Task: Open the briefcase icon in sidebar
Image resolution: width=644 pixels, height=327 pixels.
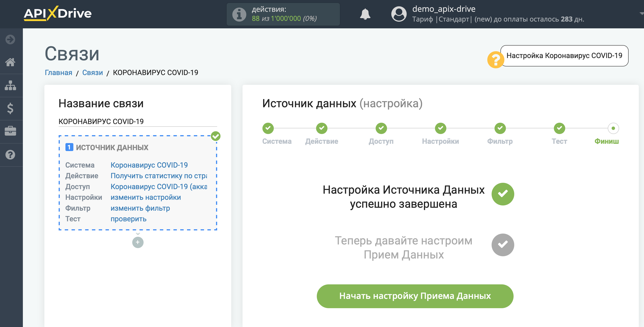Action: [x=10, y=131]
